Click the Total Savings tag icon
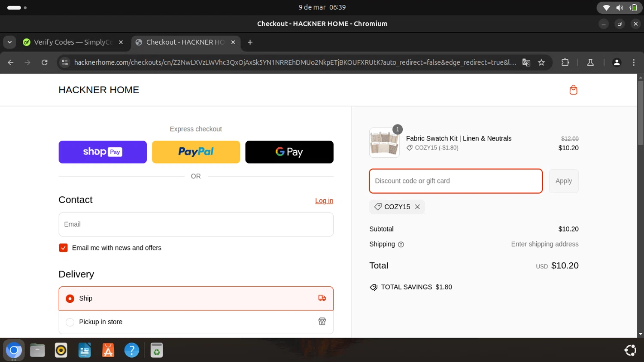This screenshot has height=362, width=644. [374, 287]
